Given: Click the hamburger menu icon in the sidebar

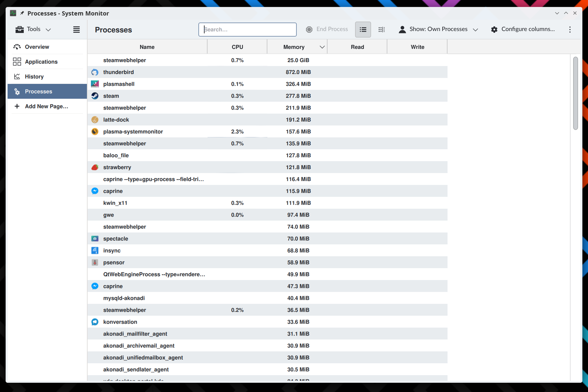Looking at the screenshot, I should point(76,29).
